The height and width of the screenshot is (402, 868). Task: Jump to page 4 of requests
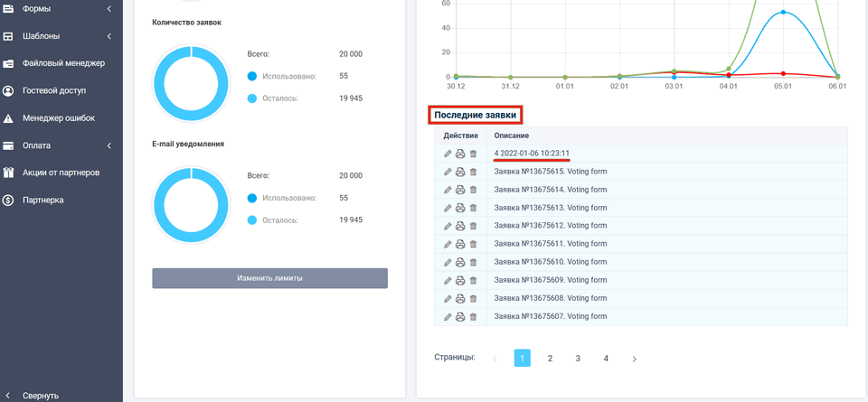pos(606,359)
